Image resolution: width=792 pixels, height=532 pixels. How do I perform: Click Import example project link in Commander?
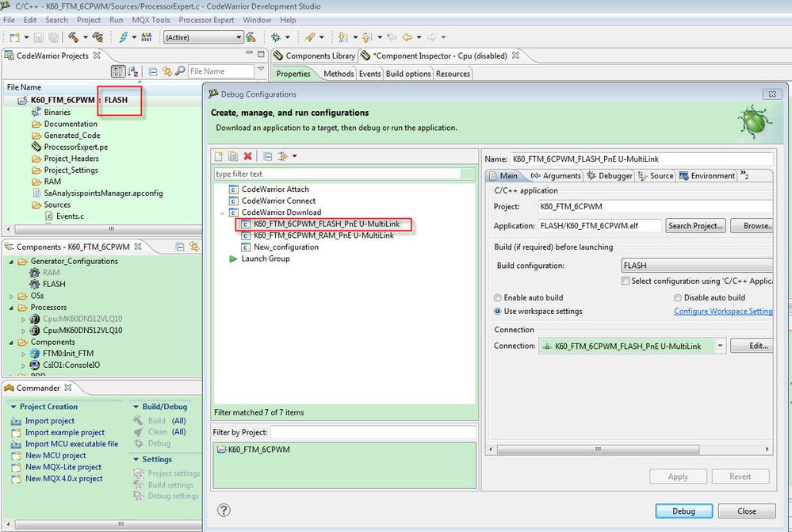pyautogui.click(x=65, y=432)
